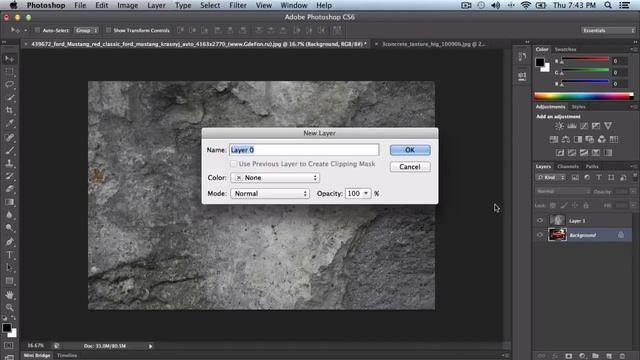The width and height of the screenshot is (640, 360).
Task: Hide the Background layer eye icon
Action: coord(540,235)
